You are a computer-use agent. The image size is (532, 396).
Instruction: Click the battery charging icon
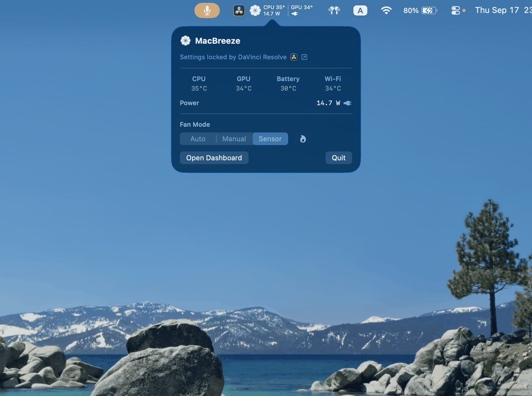(x=430, y=10)
